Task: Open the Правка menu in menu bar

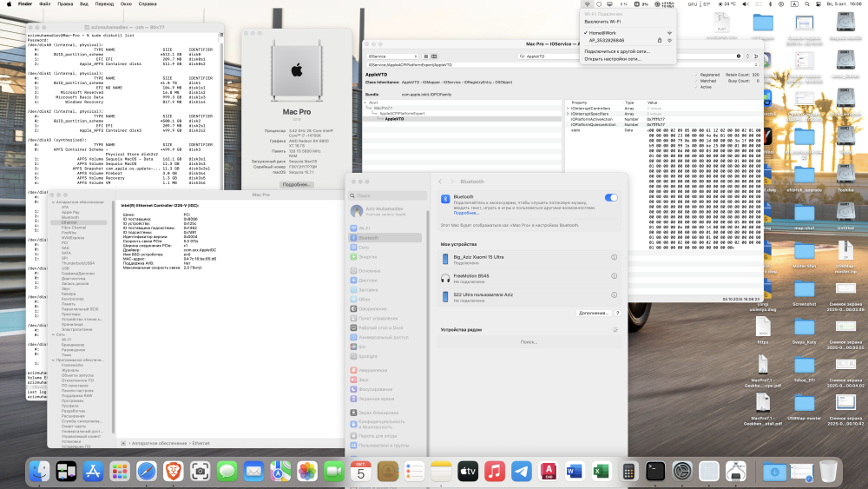Action: [65, 3]
